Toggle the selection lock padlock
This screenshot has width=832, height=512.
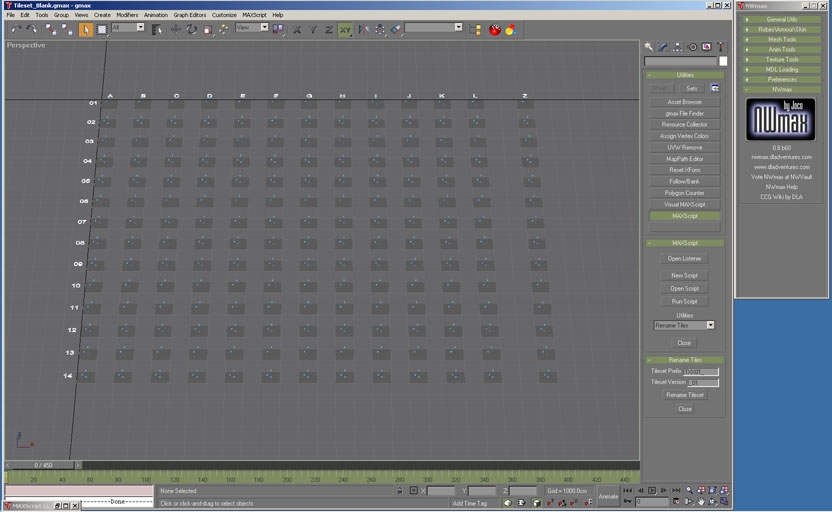point(399,491)
